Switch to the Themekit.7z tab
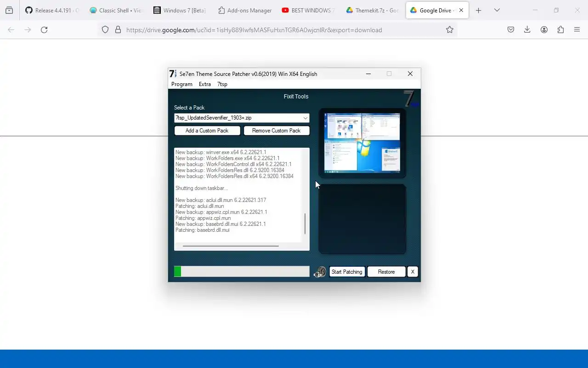The image size is (588, 368). [372, 10]
